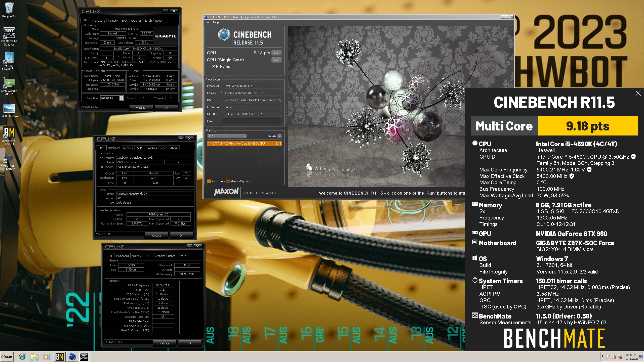Click the Identical System color swatch
The height and width of the screenshot is (362, 644).
(228, 181)
